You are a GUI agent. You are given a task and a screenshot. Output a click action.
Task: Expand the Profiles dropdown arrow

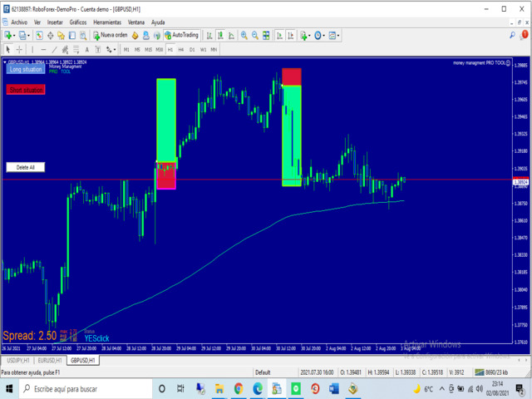pos(28,35)
